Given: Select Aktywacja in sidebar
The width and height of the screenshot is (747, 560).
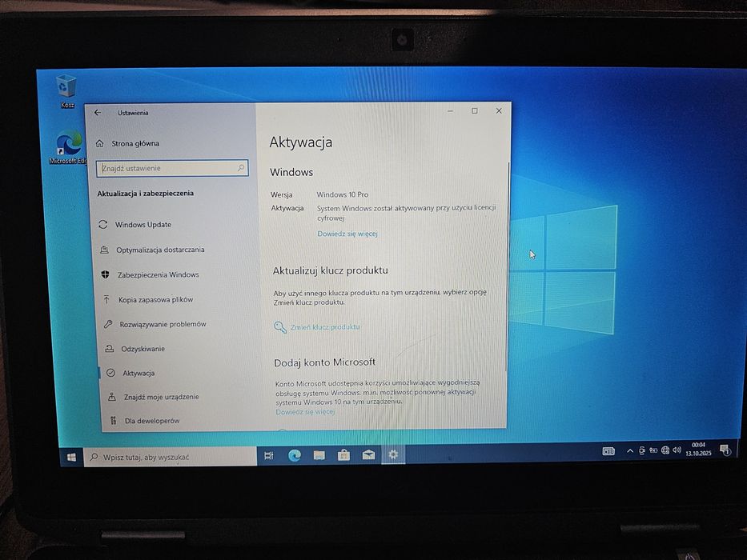Looking at the screenshot, I should 131,373.
